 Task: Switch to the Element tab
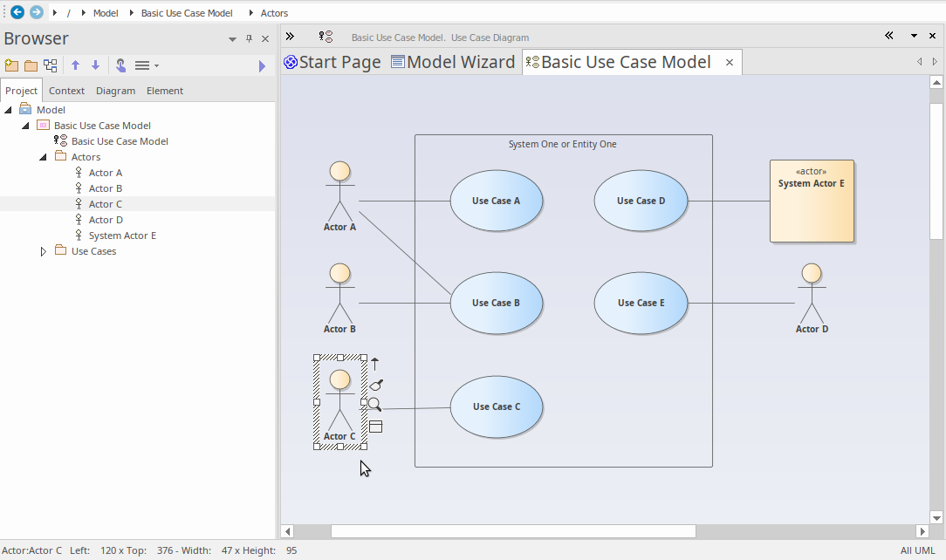(x=165, y=91)
